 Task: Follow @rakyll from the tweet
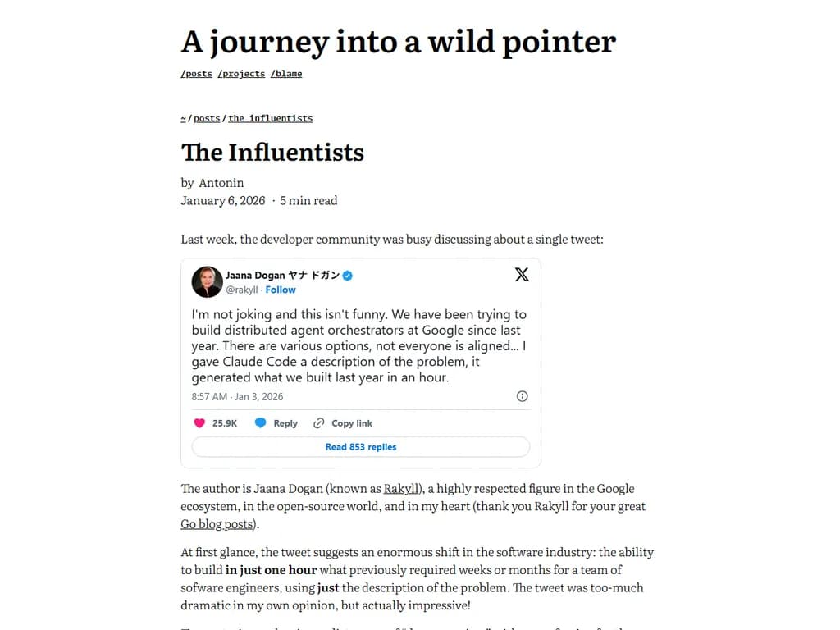tap(281, 290)
